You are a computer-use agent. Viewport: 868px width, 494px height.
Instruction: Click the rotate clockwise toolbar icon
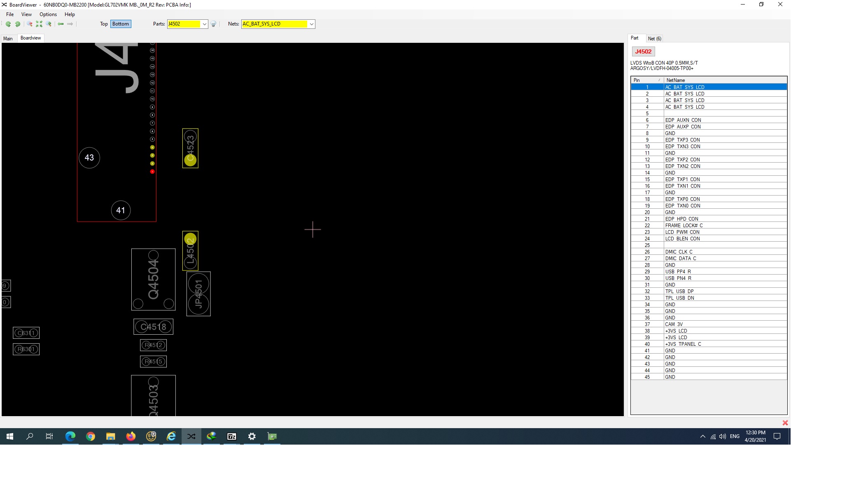[x=18, y=24]
